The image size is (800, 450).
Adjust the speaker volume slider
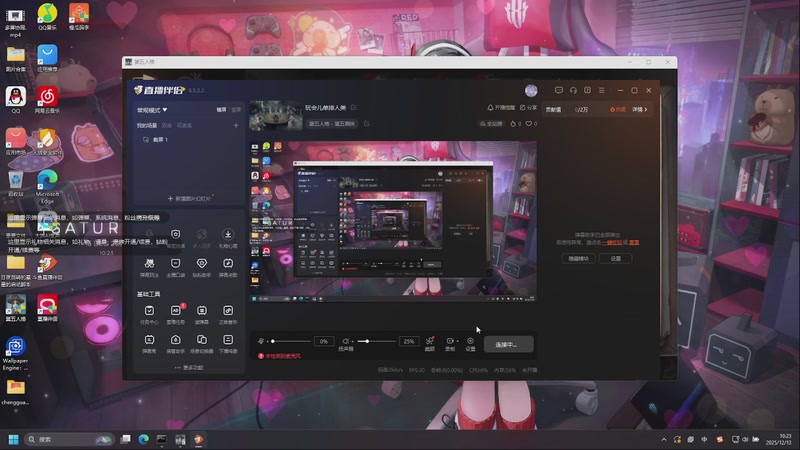click(377, 341)
